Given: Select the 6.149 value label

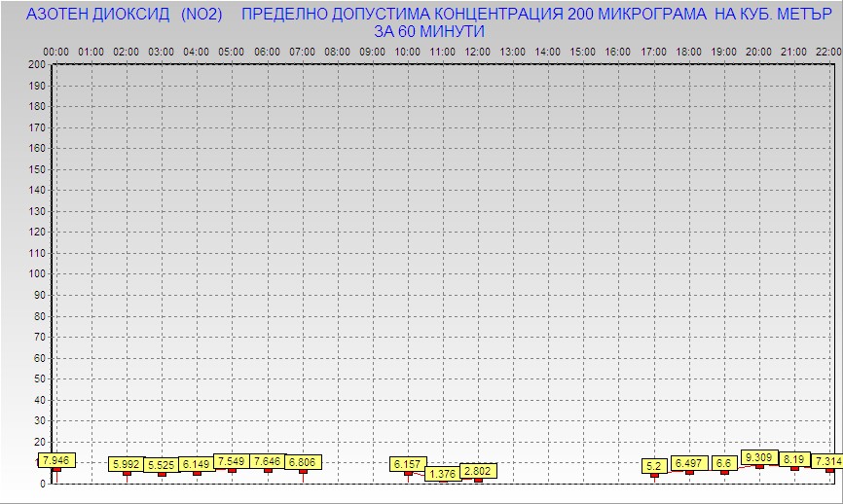Looking at the screenshot, I should (197, 464).
